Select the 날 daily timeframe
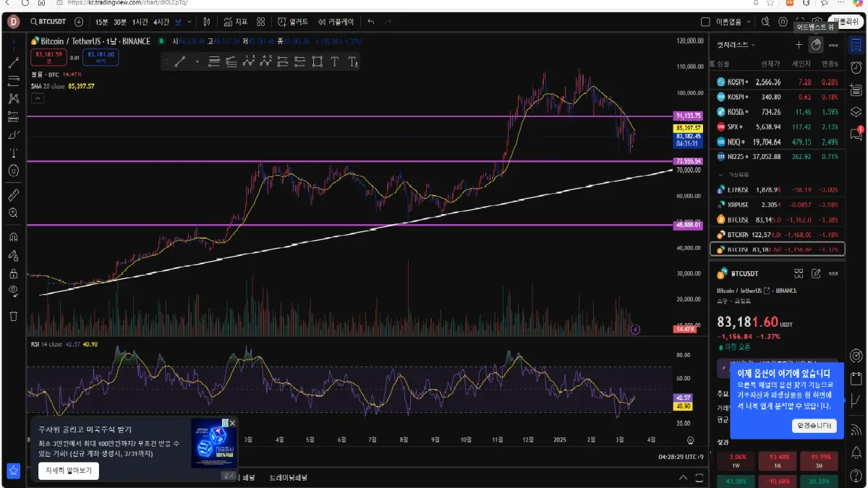868x488 pixels. (178, 22)
